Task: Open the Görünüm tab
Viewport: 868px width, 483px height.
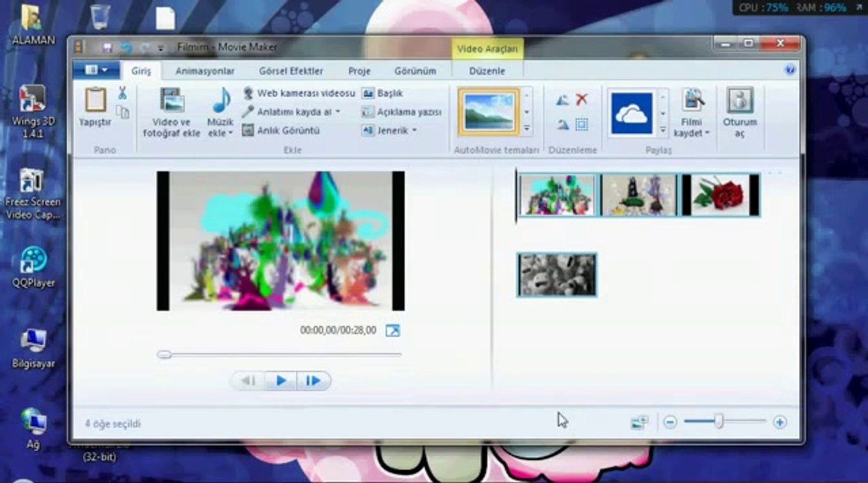Action: (x=415, y=70)
